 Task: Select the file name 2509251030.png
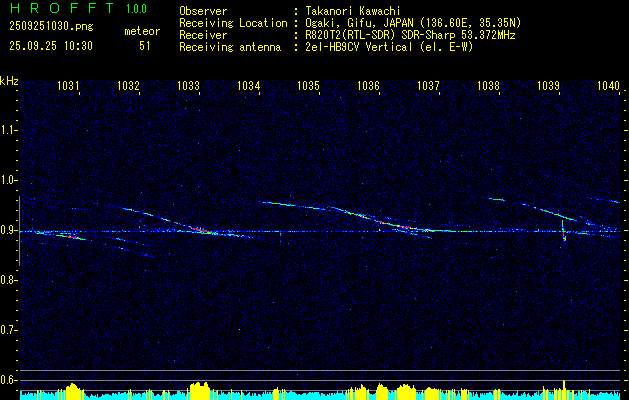[51, 27]
